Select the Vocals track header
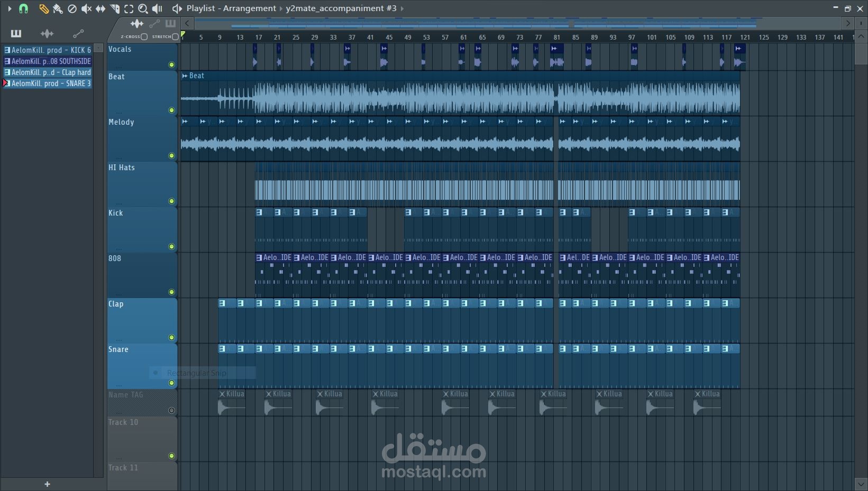 pos(142,57)
